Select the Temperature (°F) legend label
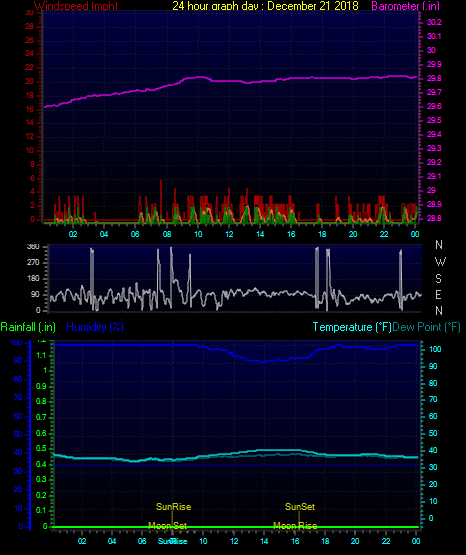The image size is (466, 555). click(x=352, y=327)
